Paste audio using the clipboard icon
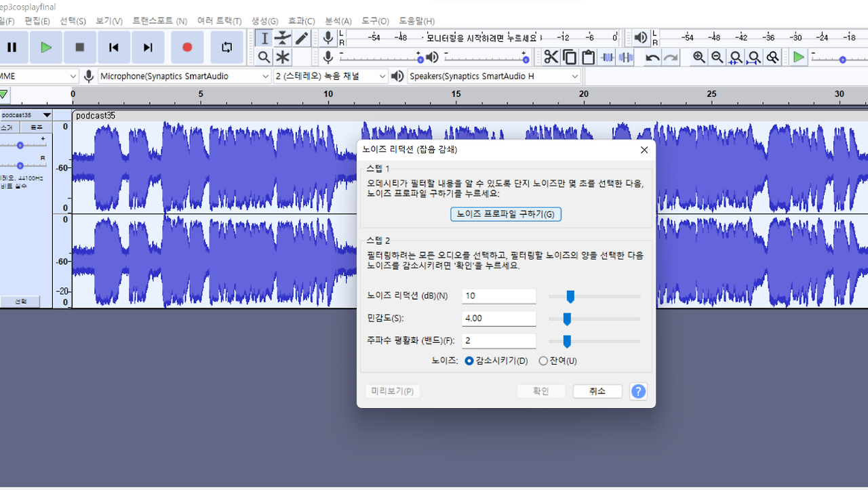The height and width of the screenshot is (490, 868). tap(588, 57)
